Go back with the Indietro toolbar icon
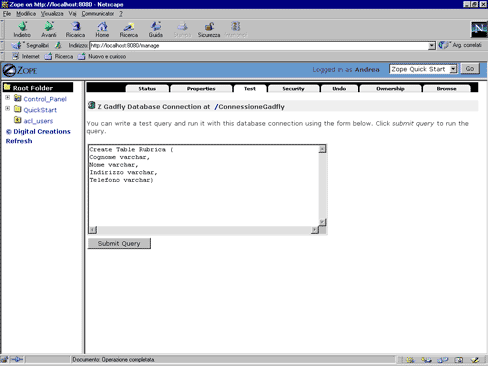The height and width of the screenshot is (366, 488). click(x=22, y=29)
